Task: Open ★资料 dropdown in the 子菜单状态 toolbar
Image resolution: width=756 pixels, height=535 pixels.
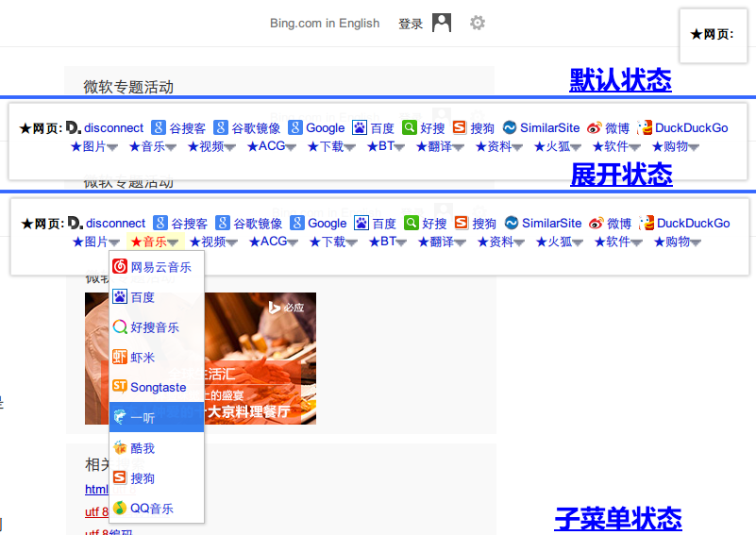Action: (501, 242)
